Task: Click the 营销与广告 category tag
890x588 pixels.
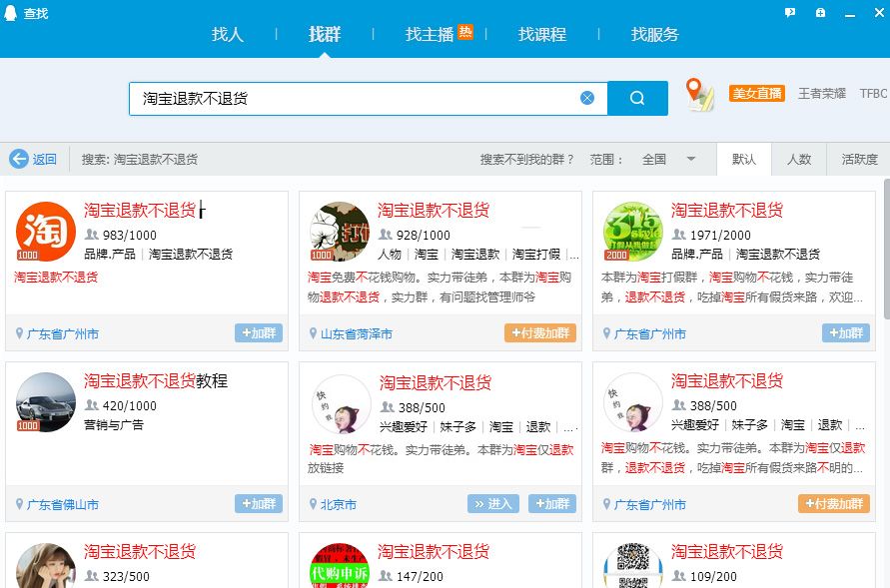Action: [114, 424]
